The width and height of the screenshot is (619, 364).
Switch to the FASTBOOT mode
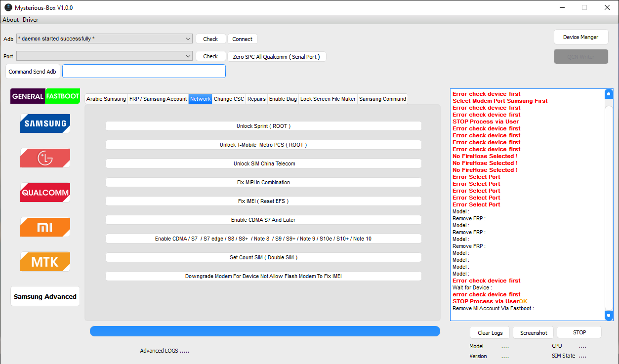[63, 96]
